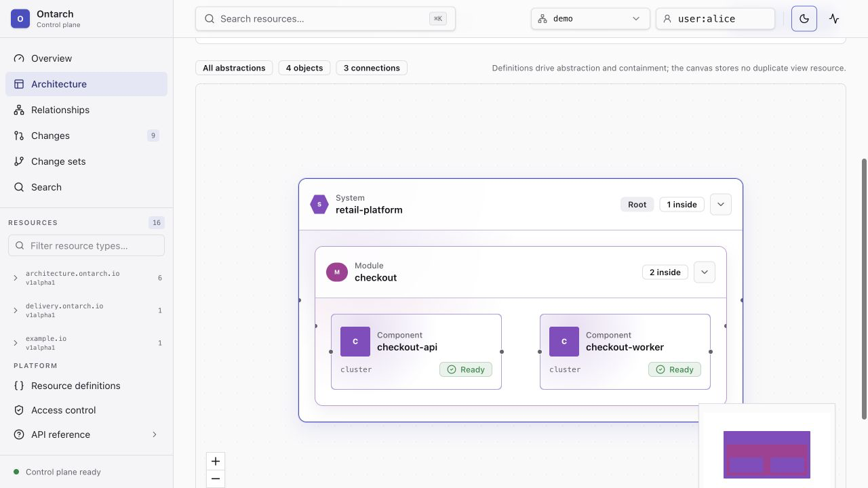Click checkout-api's right connection handle
Image resolution: width=868 pixels, height=488 pixels.
[502, 352]
